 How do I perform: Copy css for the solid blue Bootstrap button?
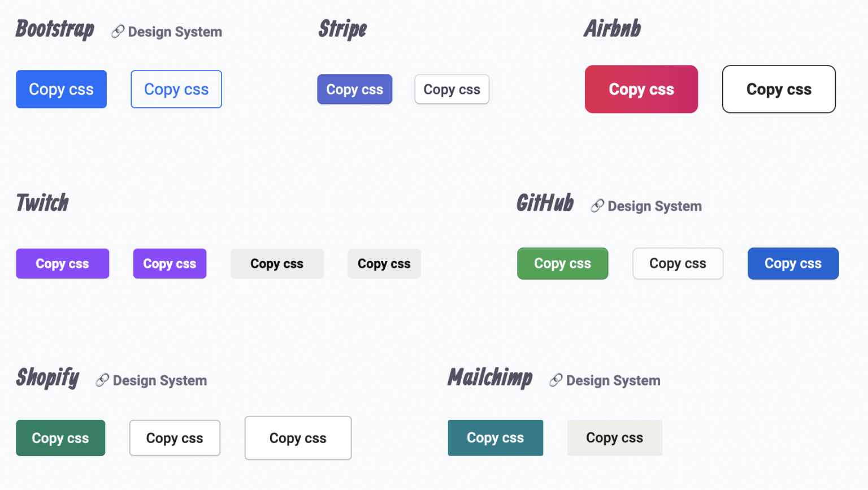(x=61, y=89)
